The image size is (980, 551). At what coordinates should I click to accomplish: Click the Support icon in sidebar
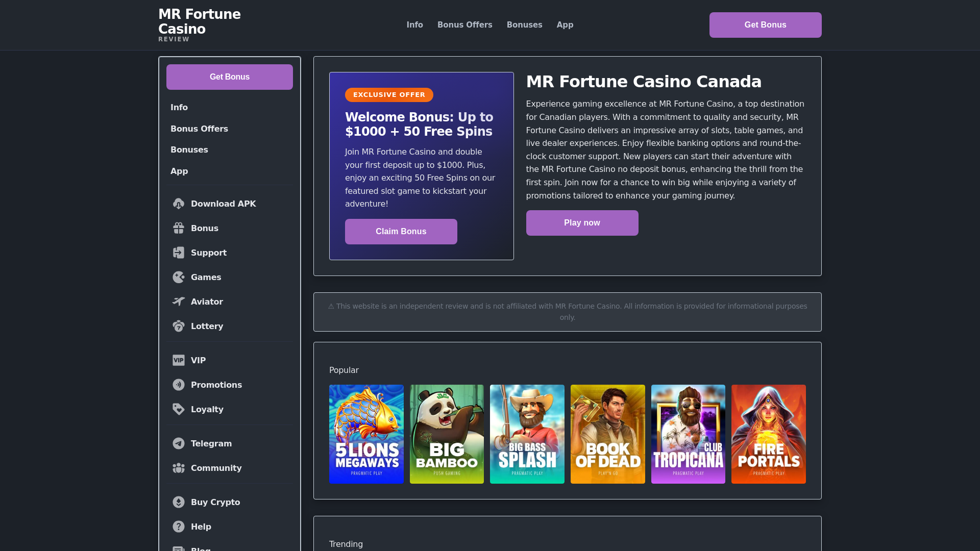(x=178, y=253)
